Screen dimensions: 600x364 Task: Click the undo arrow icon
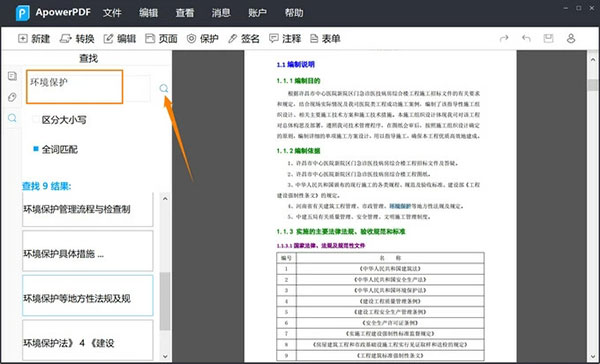(x=526, y=38)
